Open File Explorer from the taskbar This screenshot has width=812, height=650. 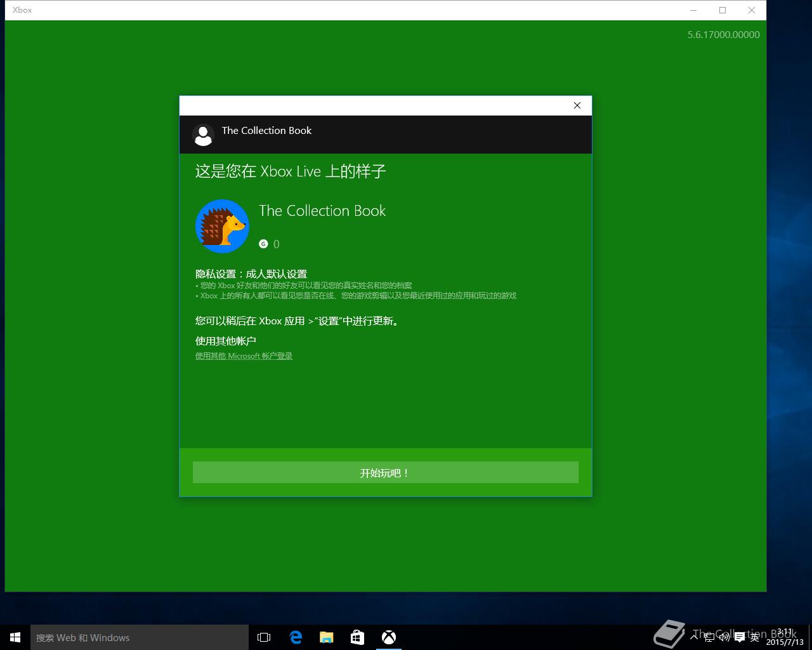pos(327,637)
